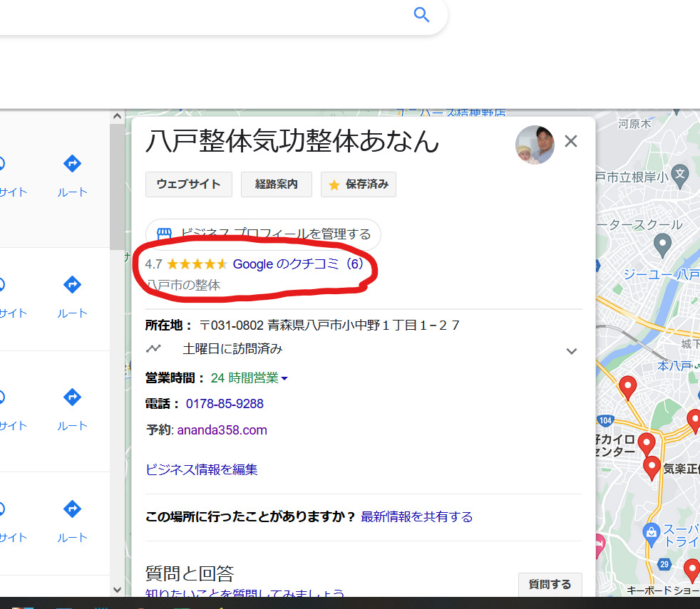Open the ウェブサイト button

pyautogui.click(x=188, y=184)
